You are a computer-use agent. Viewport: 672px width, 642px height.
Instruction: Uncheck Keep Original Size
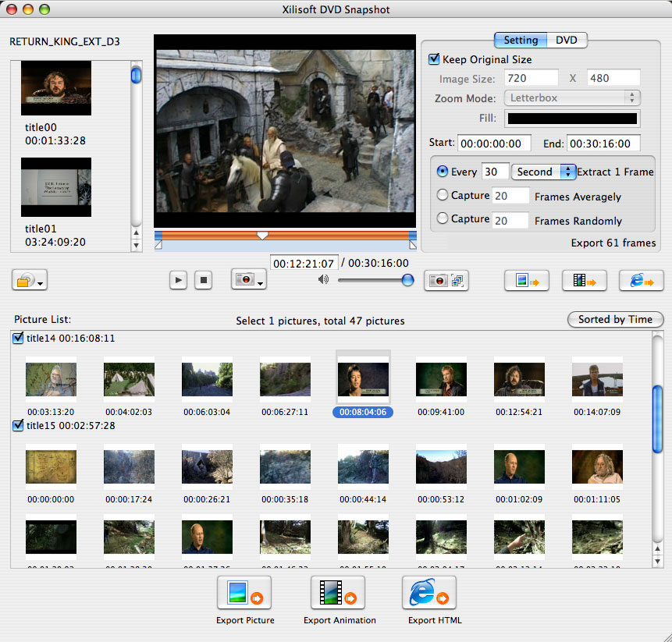tap(434, 59)
